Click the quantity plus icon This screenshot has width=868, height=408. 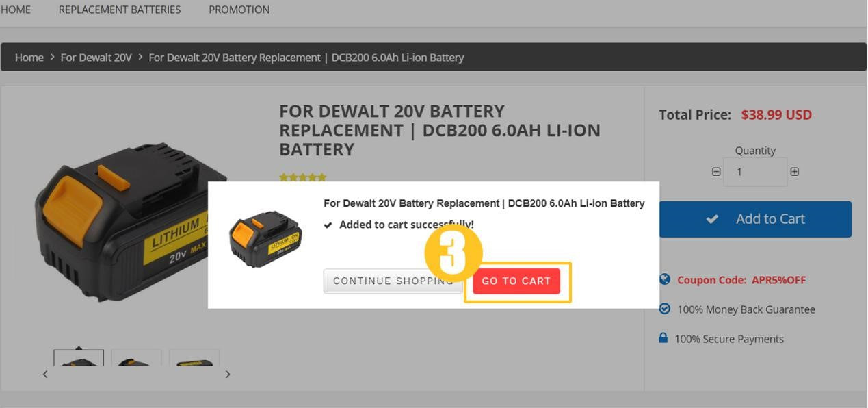click(794, 172)
